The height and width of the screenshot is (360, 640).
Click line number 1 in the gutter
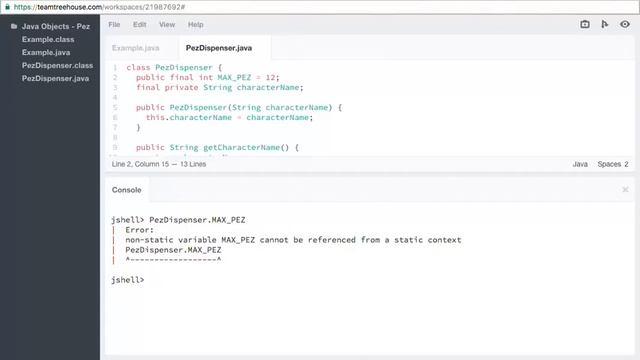[x=115, y=67]
